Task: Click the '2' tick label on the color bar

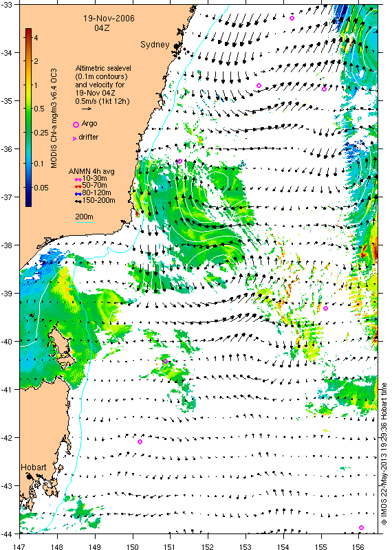Action: click(36, 61)
